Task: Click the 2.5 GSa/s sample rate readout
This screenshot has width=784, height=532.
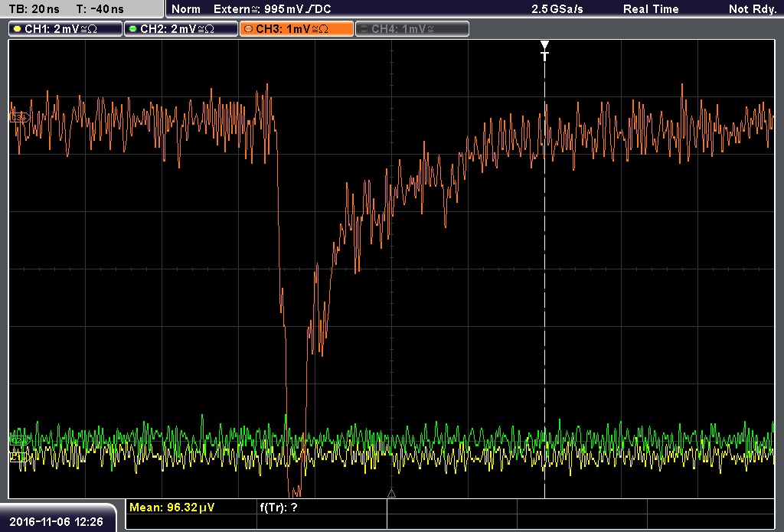Action: coord(557,9)
